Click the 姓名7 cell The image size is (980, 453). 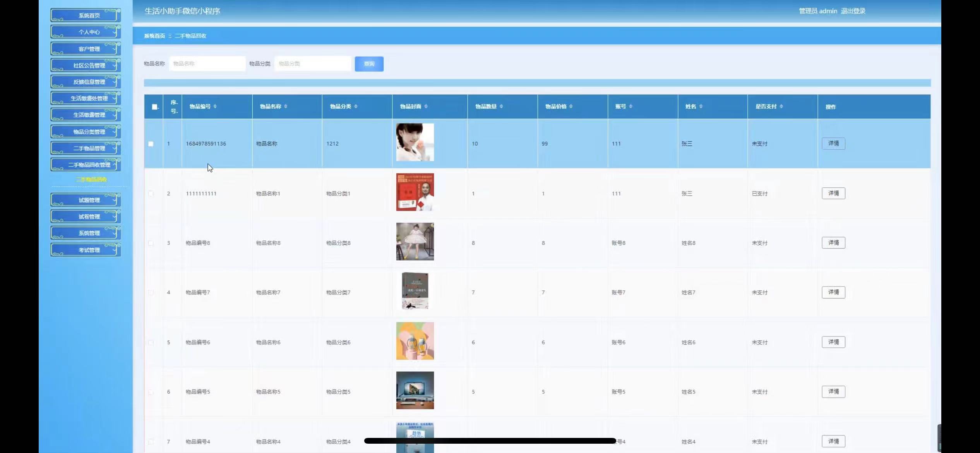(x=689, y=293)
